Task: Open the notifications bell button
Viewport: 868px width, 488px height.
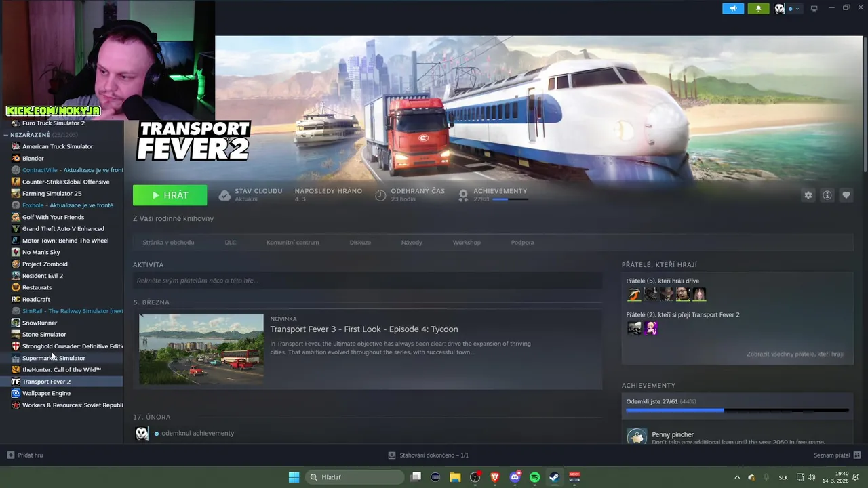Action: pos(758,8)
